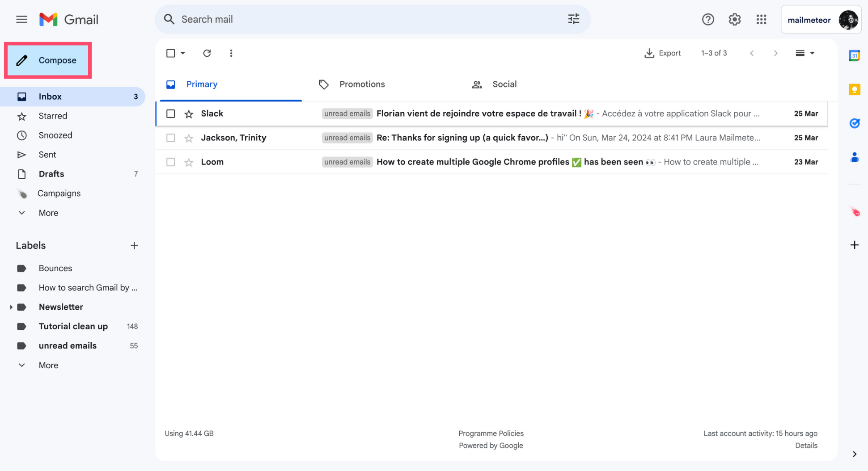Click the Compose button
Image resolution: width=868 pixels, height=471 pixels.
click(48, 60)
